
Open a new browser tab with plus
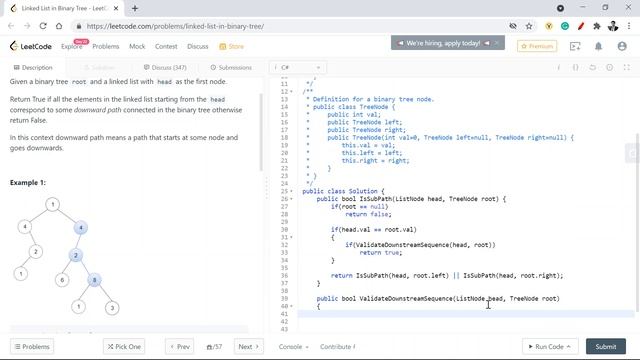135,8
